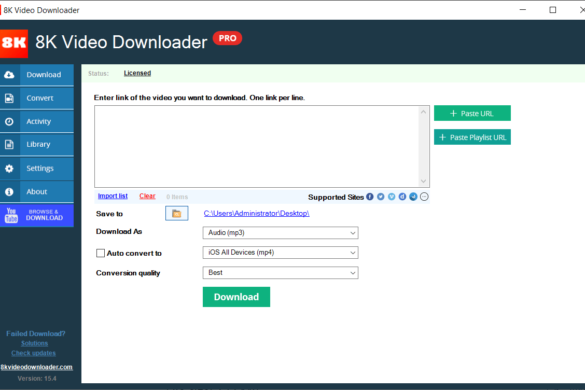
Task: Open the C:\Users\Administrator\Desktop\ path link
Action: tap(256, 213)
